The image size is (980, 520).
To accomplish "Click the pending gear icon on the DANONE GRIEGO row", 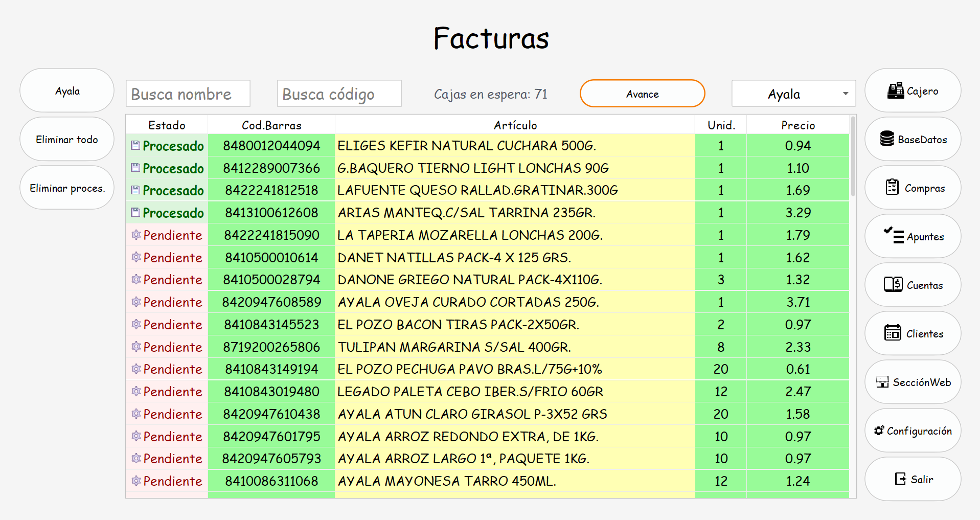I will tap(136, 279).
